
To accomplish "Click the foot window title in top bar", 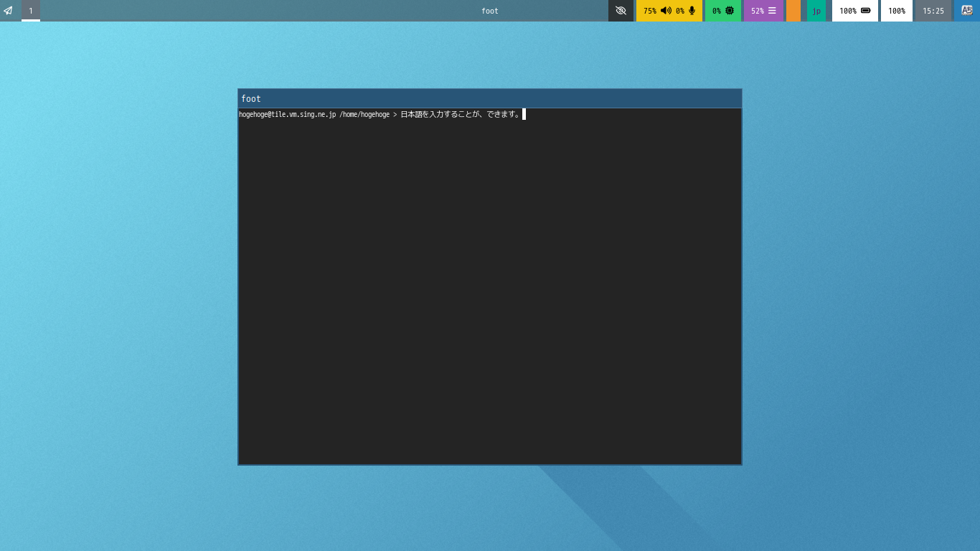I will tap(490, 11).
